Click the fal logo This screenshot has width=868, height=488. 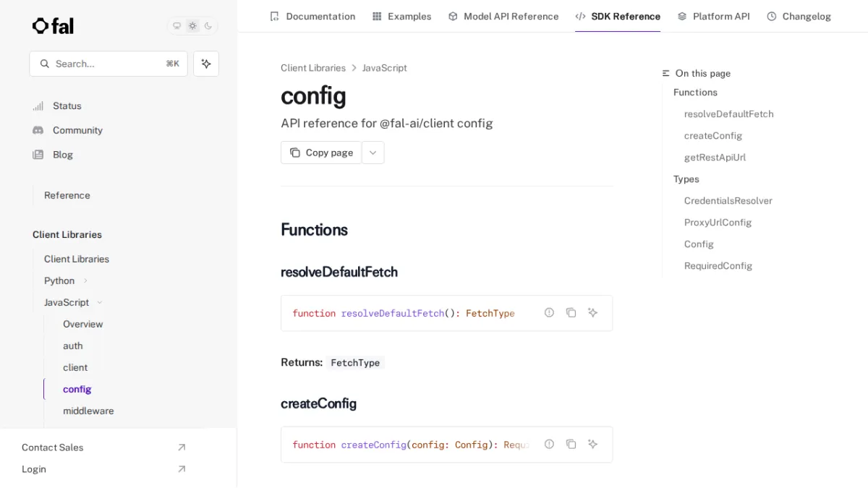(53, 26)
